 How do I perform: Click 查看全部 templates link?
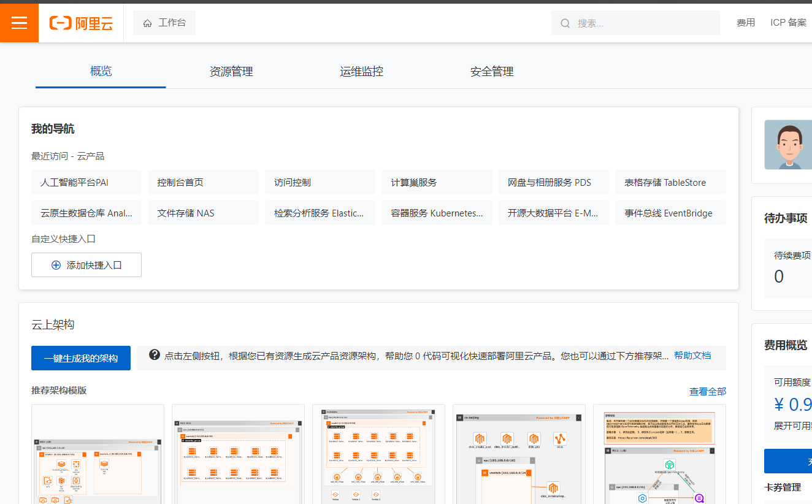(x=708, y=391)
